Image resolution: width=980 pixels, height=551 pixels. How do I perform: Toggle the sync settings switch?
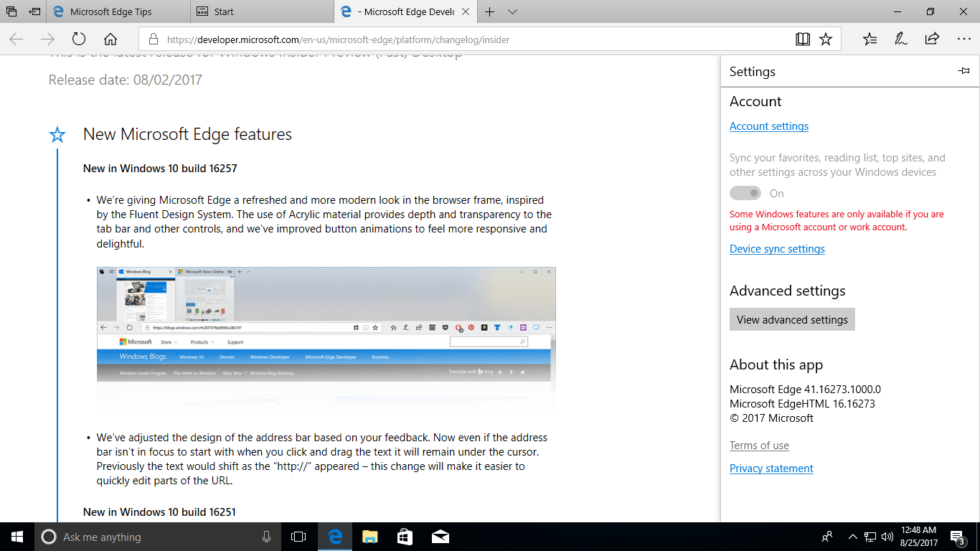coord(745,193)
